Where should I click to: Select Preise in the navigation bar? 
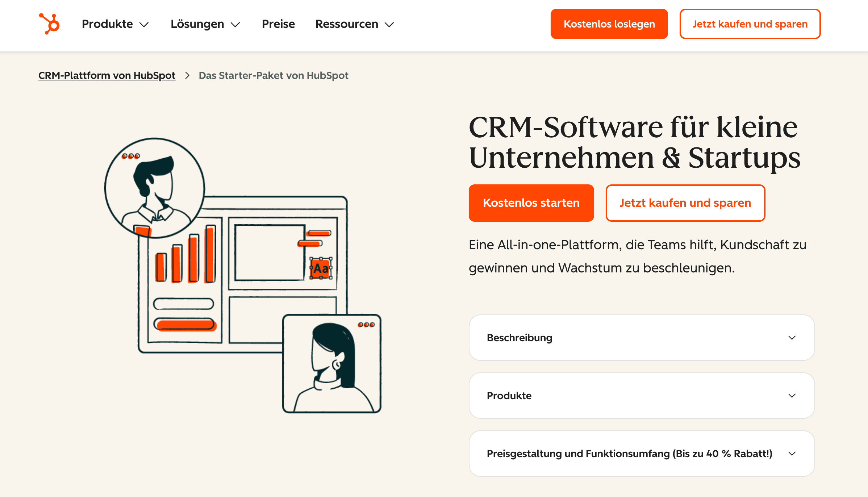[x=278, y=24]
